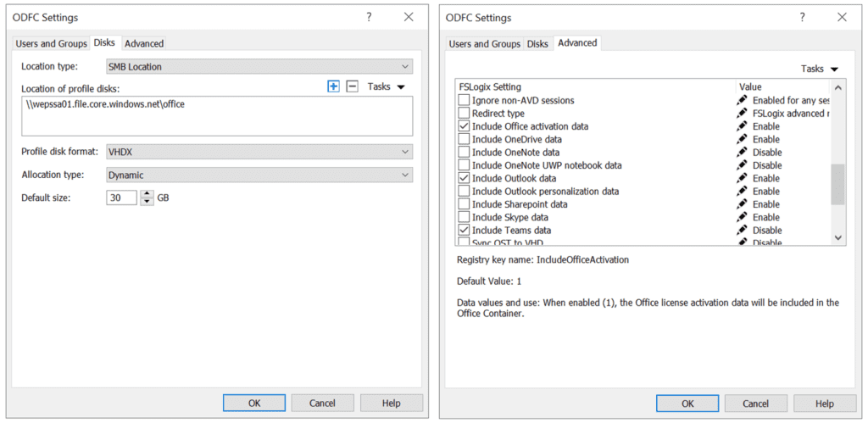The height and width of the screenshot is (423, 868).
Task: Click edit pencil for Include OneDrive data
Action: click(x=742, y=140)
